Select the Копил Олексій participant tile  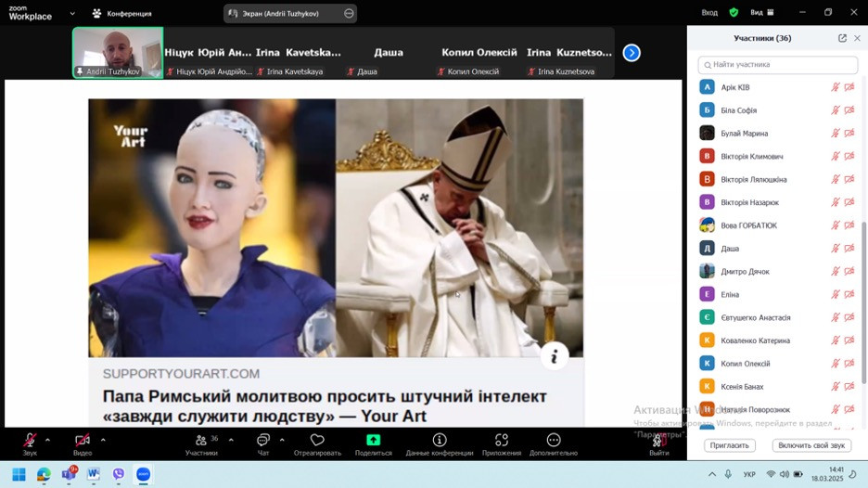479,53
